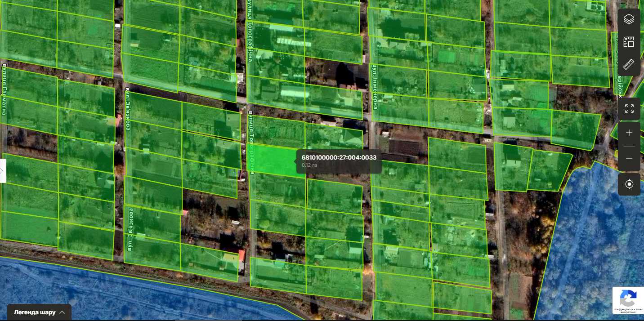Click the вулиця Гайматна street label
This screenshot has height=321, width=644.
(x=4, y=90)
